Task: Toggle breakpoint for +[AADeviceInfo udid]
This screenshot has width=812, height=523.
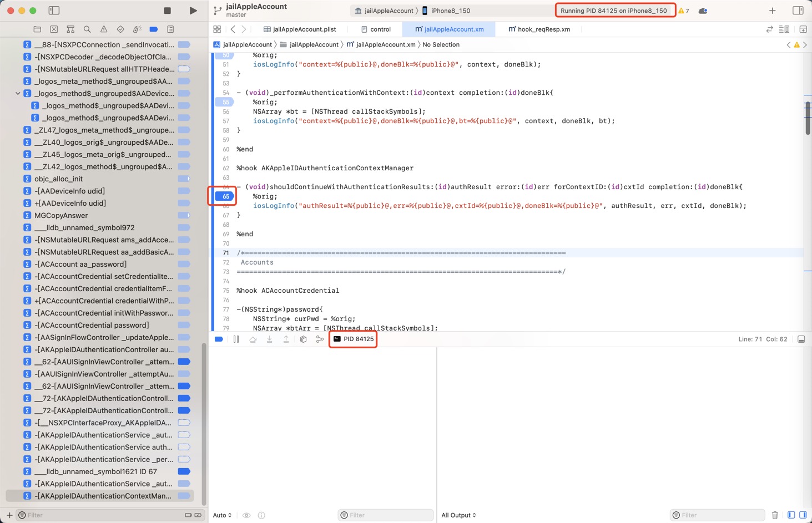Action: [x=184, y=203]
